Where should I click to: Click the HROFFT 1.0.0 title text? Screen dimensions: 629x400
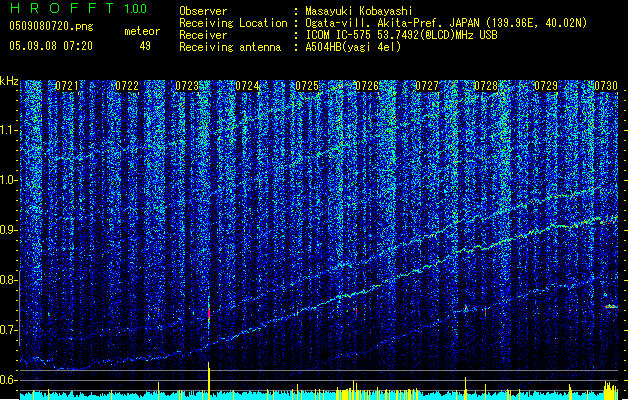tap(78, 8)
